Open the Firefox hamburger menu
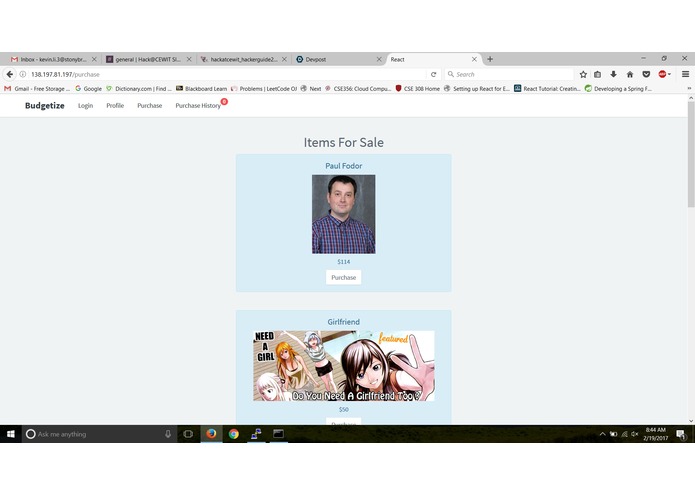The image size is (695, 494). pyautogui.click(x=685, y=74)
